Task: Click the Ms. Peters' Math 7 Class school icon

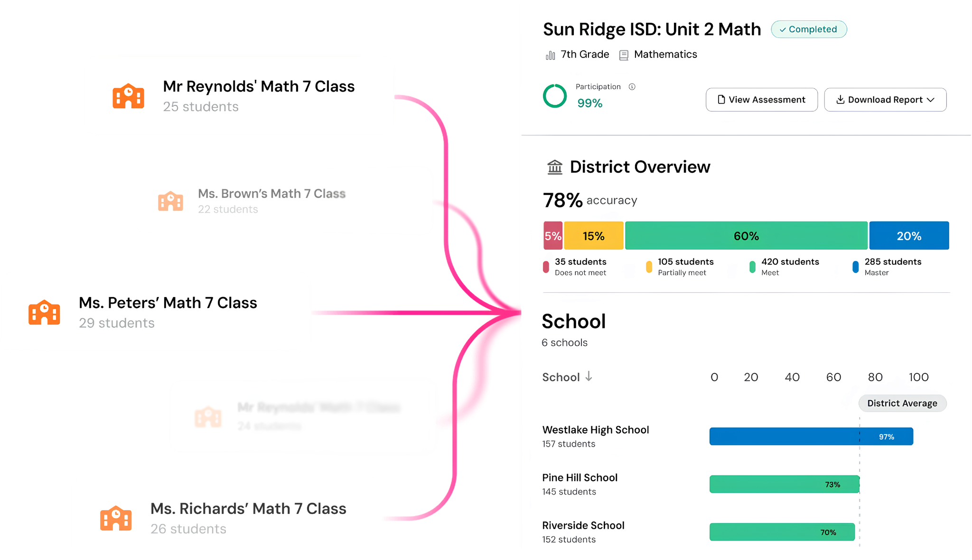Action: coord(44,312)
